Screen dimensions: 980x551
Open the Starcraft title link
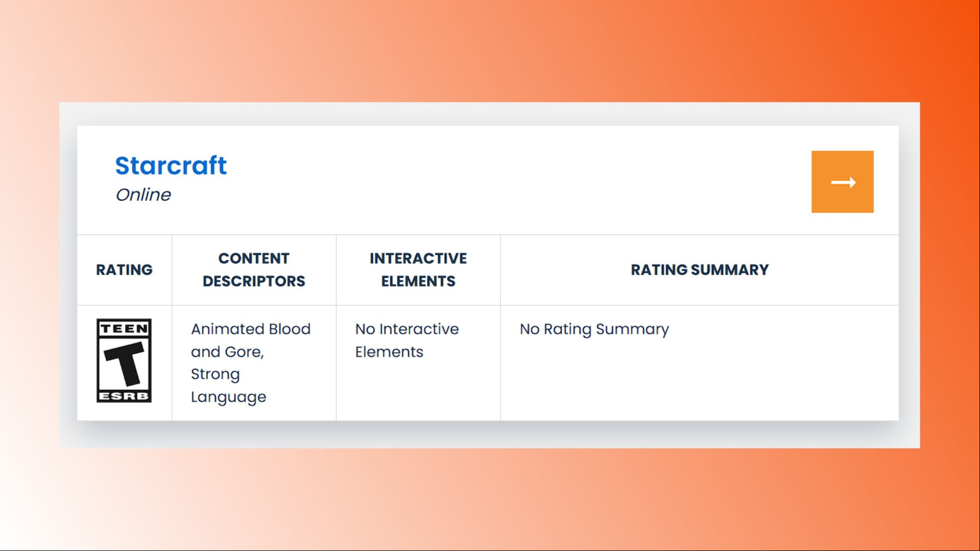tap(171, 166)
